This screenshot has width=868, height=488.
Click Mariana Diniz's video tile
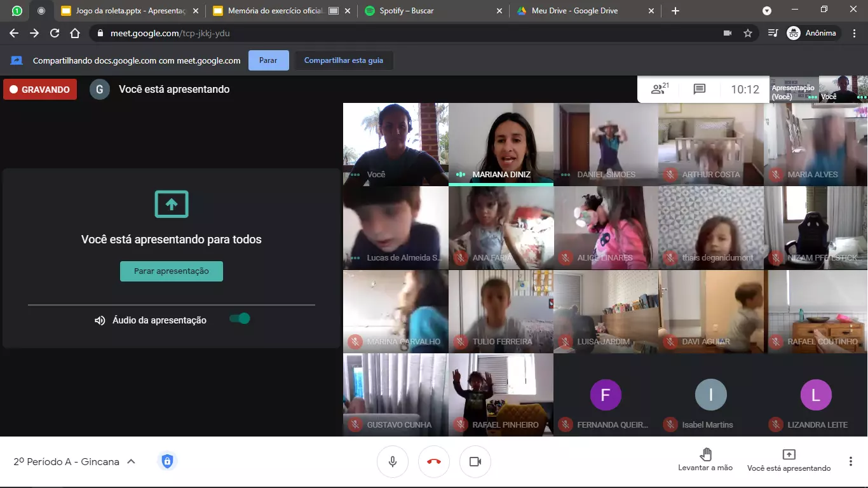[x=501, y=144]
